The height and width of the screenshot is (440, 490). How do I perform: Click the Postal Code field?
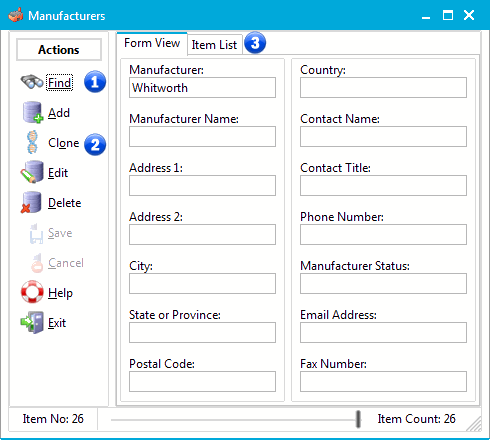pyautogui.click(x=202, y=381)
